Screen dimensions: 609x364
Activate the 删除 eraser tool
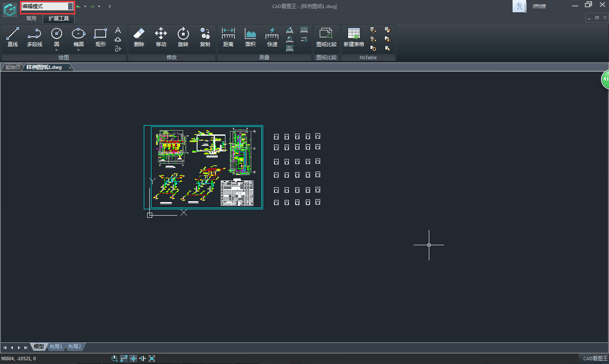pyautogui.click(x=139, y=37)
